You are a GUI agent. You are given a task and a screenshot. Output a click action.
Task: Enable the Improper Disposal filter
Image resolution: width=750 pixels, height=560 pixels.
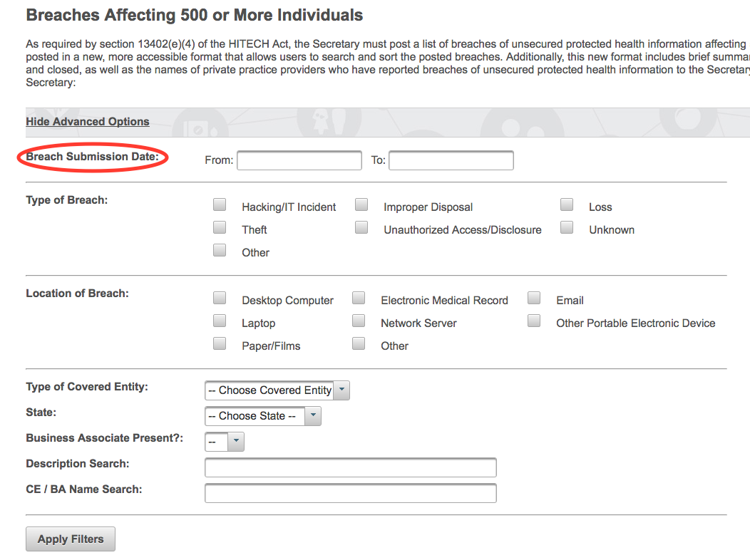tap(361, 204)
